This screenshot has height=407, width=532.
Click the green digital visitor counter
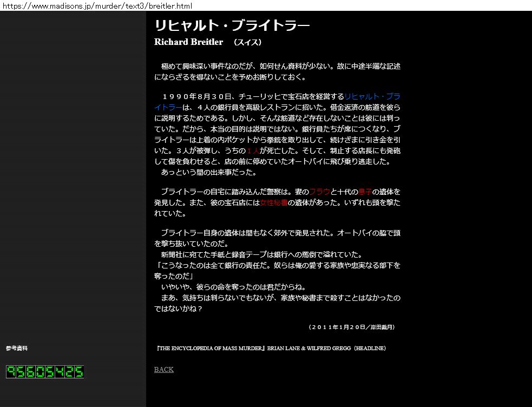45,372
